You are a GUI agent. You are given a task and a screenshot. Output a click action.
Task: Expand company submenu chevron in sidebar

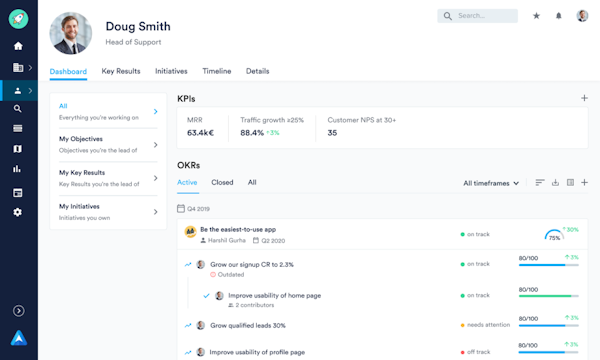30,68
